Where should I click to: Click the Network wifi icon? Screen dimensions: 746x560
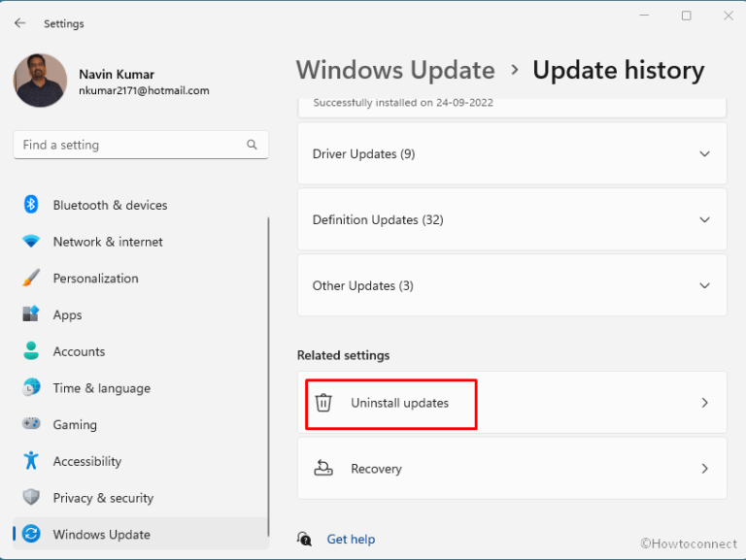31,241
